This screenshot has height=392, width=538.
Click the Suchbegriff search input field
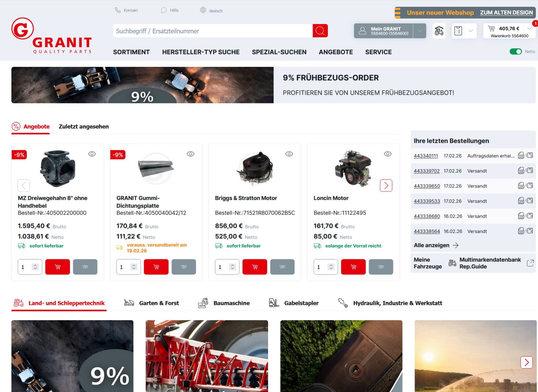(x=213, y=31)
